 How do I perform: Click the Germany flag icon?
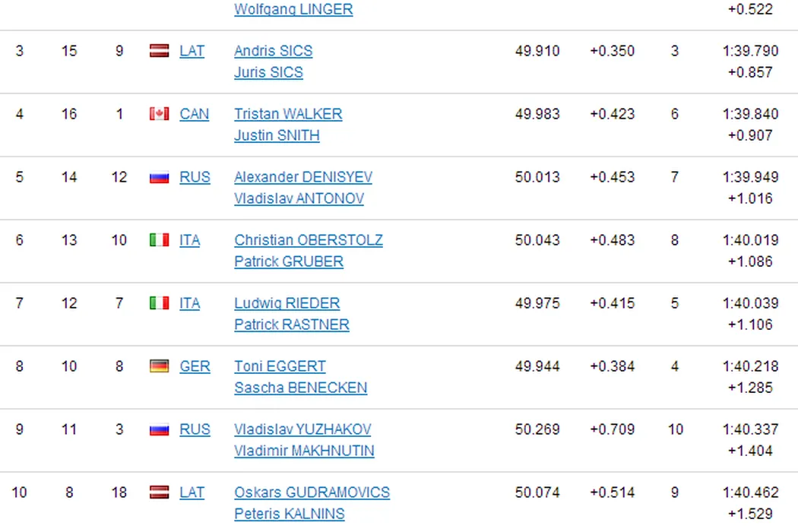point(159,366)
